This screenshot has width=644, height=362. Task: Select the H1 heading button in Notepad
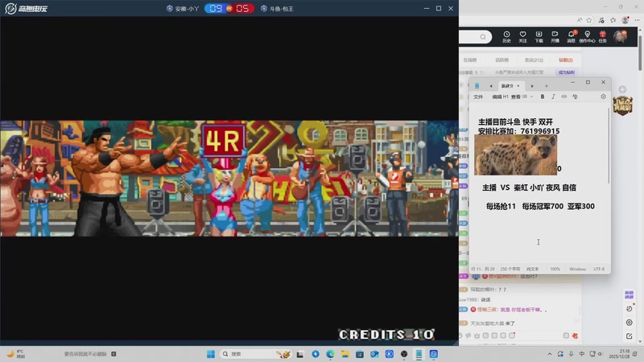506,97
